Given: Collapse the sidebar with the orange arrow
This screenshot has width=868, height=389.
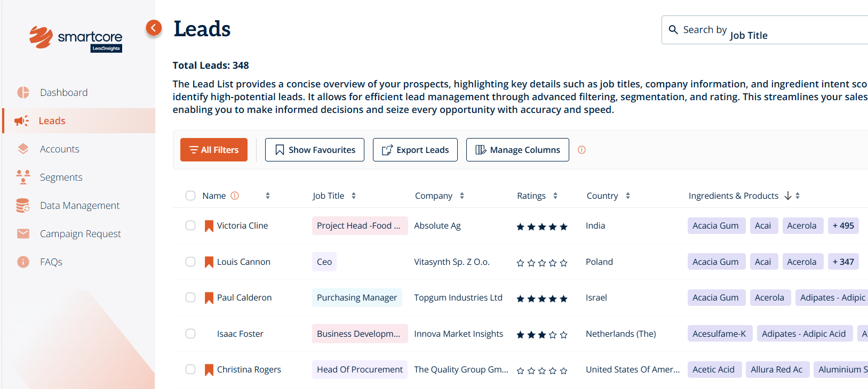Looking at the screenshot, I should 154,28.
